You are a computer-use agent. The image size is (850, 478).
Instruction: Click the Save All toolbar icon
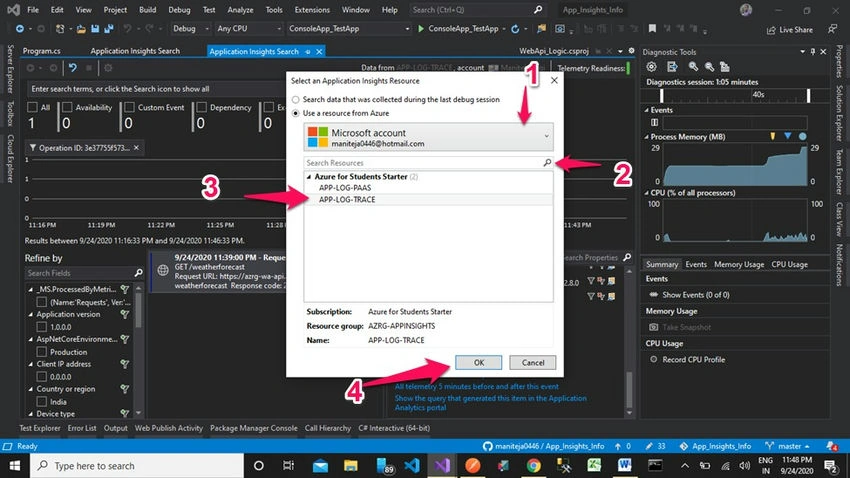pos(109,29)
